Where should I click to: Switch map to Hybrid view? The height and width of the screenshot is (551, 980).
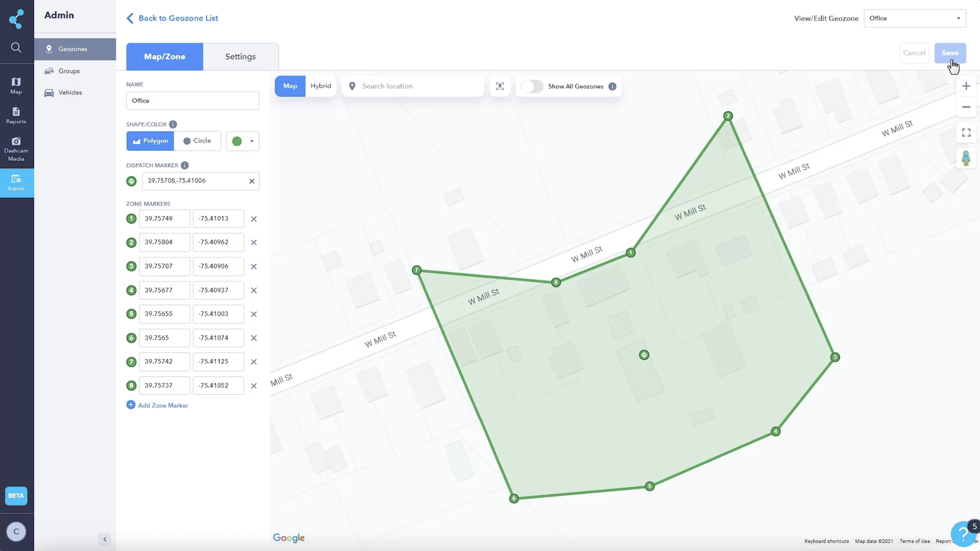tap(320, 86)
